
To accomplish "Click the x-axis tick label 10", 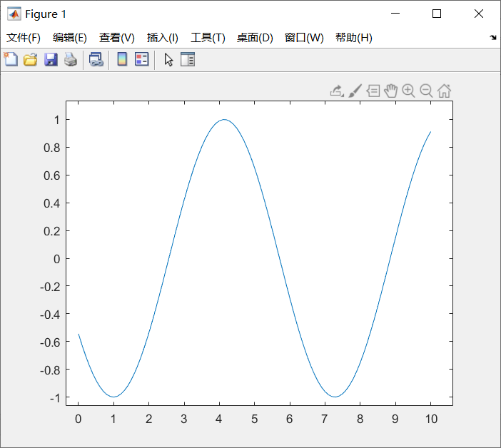I will (x=431, y=419).
